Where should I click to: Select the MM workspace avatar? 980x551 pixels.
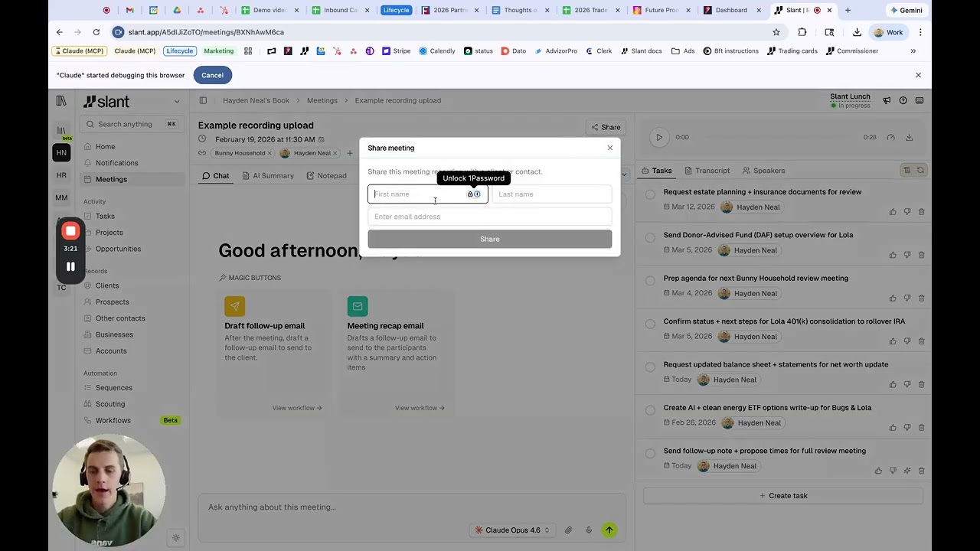(x=61, y=197)
